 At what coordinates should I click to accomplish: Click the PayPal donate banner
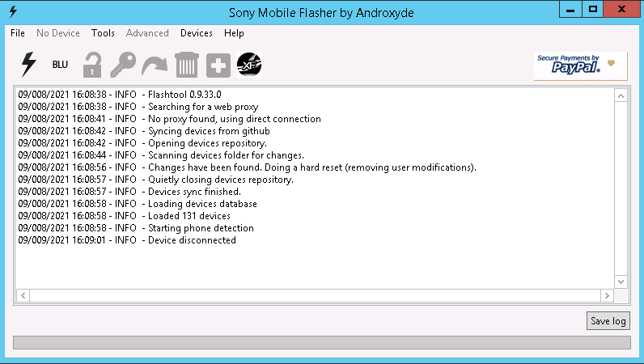580,66
